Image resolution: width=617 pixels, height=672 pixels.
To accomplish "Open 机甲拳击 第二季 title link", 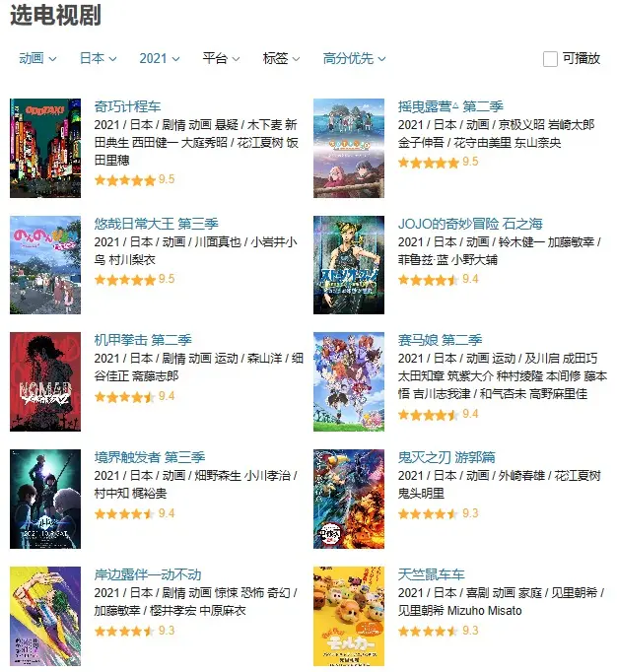I will click(x=143, y=340).
